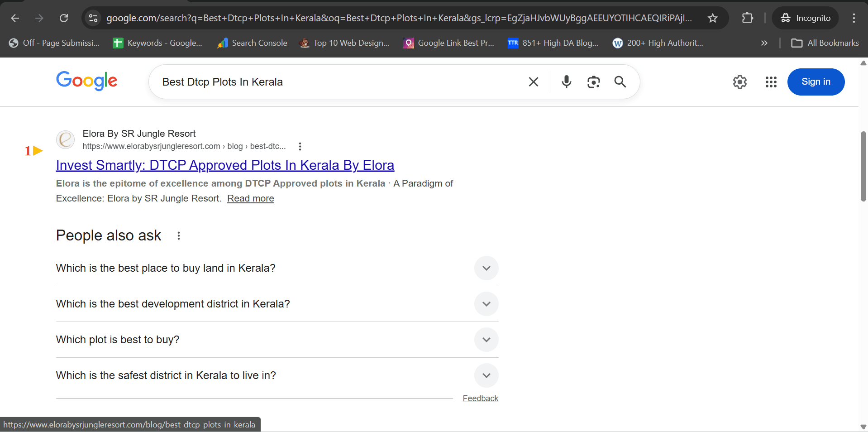Viewport: 868px width, 432px height.
Task: Clear the search query with X
Action: tap(534, 82)
